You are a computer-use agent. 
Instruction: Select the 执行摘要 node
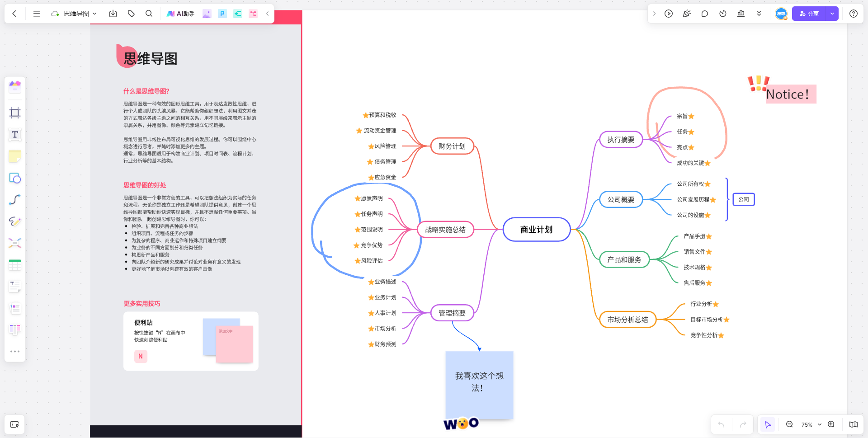click(x=621, y=140)
